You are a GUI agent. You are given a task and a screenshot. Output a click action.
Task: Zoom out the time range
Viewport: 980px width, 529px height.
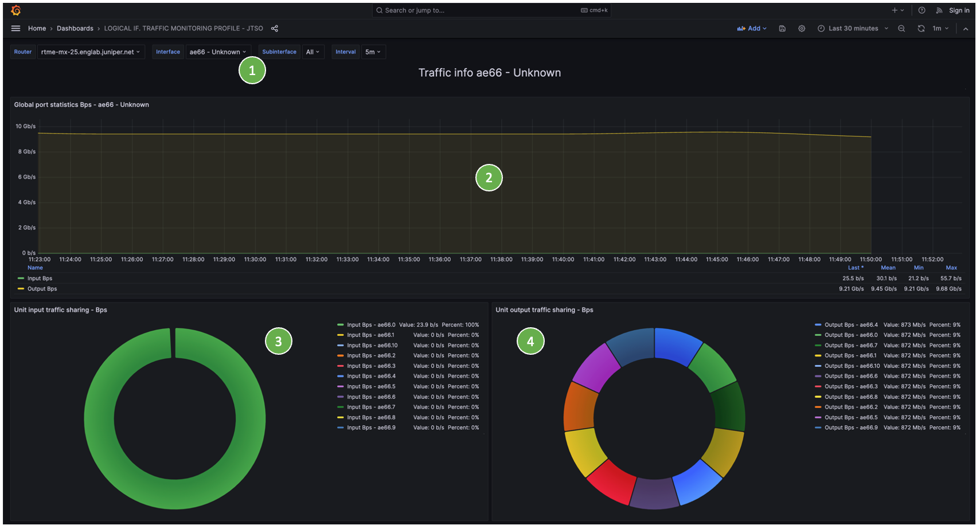point(901,29)
